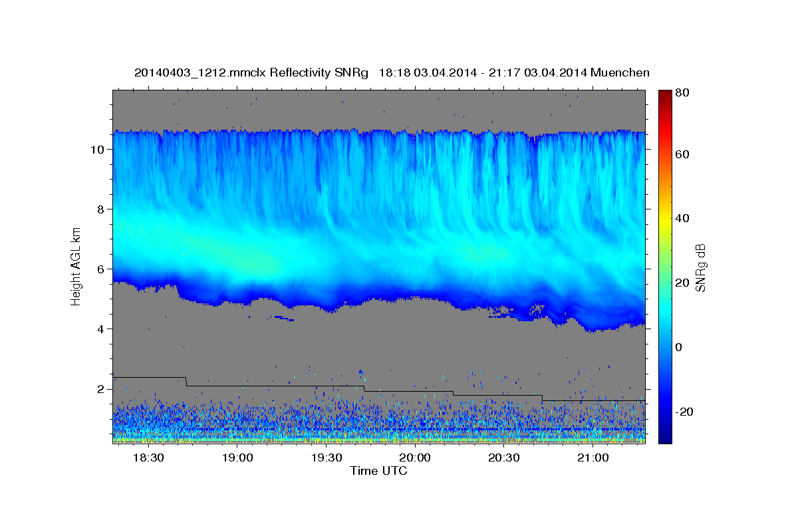Click the '60' colorbar label
The height and width of the screenshot is (532, 798).
[x=682, y=154]
